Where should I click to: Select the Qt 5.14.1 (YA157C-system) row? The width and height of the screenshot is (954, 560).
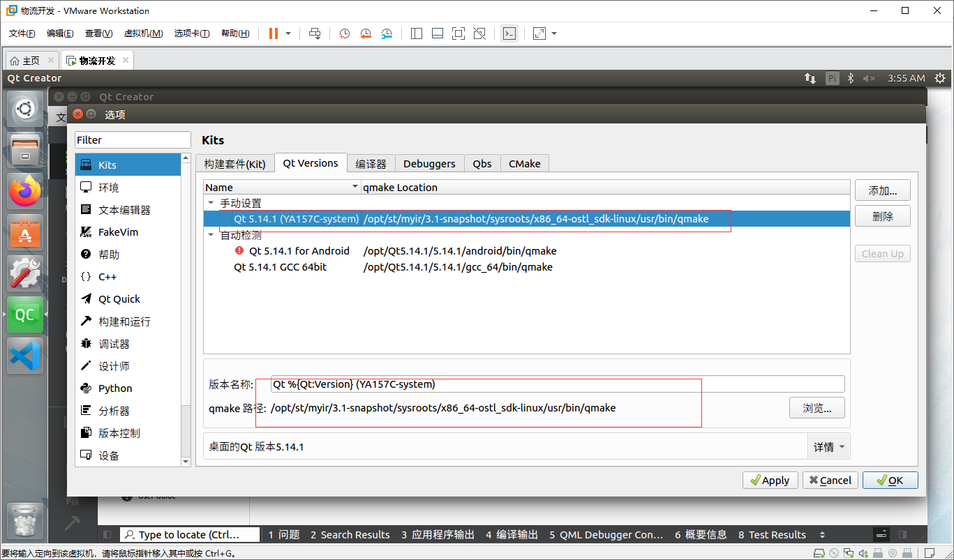(527, 218)
